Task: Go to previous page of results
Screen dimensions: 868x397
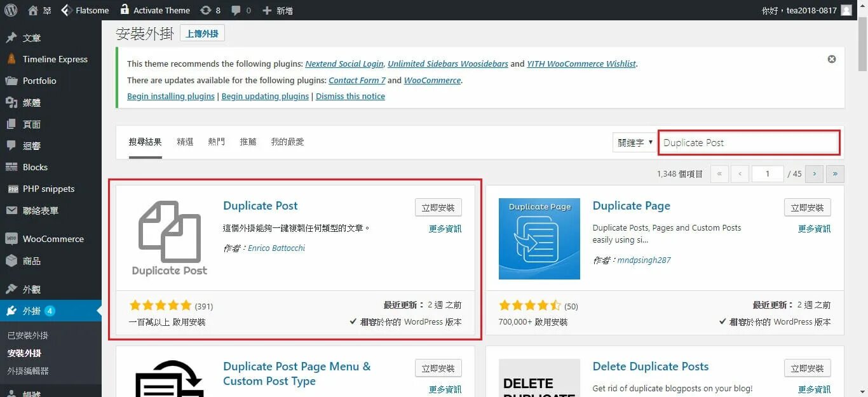Action: (x=740, y=173)
